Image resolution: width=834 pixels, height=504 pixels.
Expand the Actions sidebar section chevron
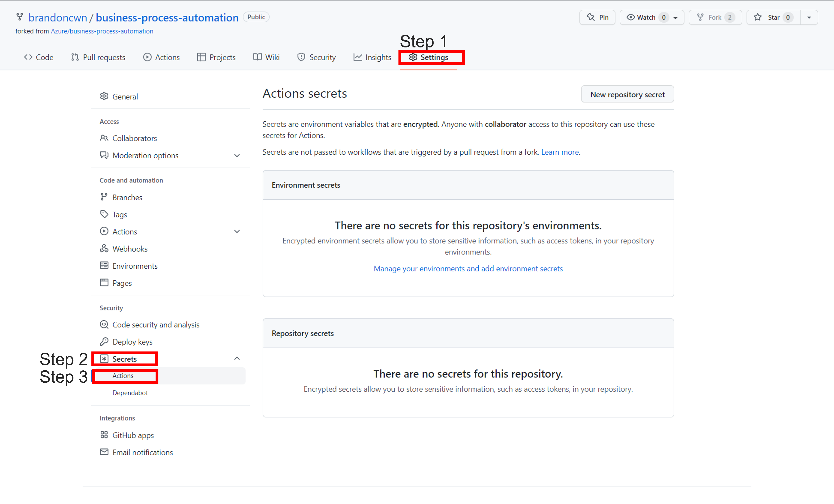237,232
